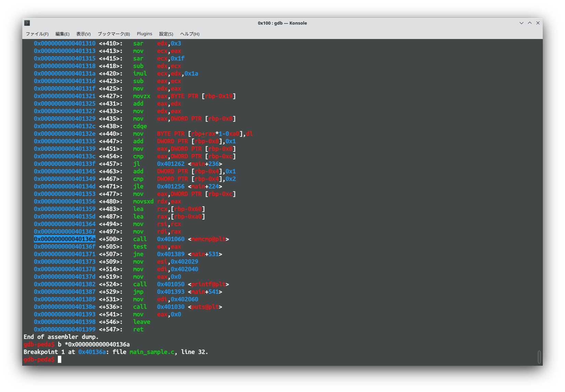Viewport: 565px width, 392px height.
Task: Click the puts@plt call target
Action: [x=205, y=307]
